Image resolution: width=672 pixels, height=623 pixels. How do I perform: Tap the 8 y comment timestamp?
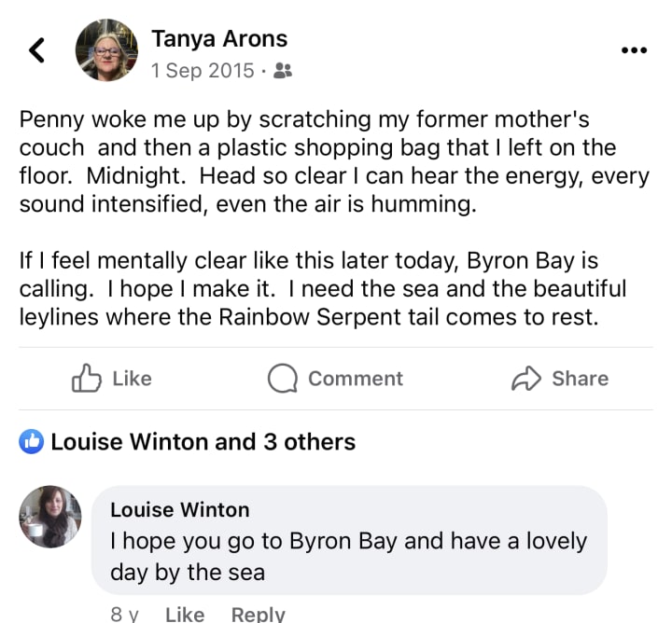click(x=123, y=614)
